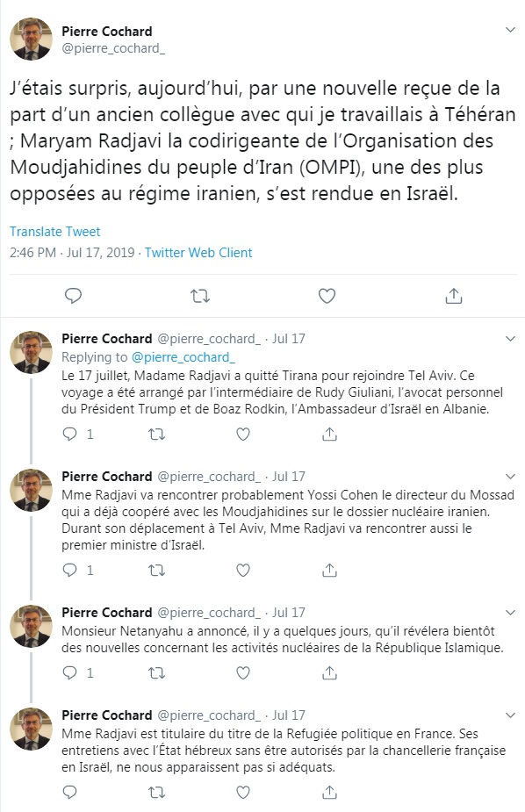The image size is (525, 812).
Task: Reply to the tweet about Netanyahu's announcement
Action: tap(70, 672)
